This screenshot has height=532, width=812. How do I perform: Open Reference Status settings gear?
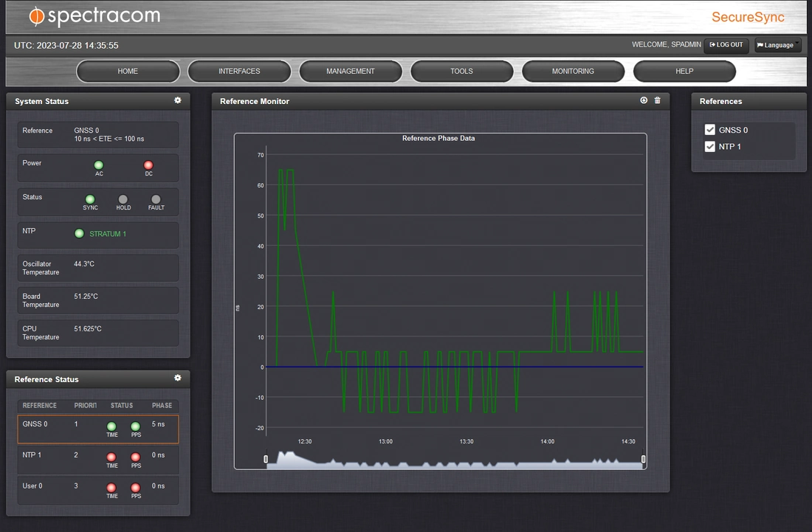click(178, 379)
